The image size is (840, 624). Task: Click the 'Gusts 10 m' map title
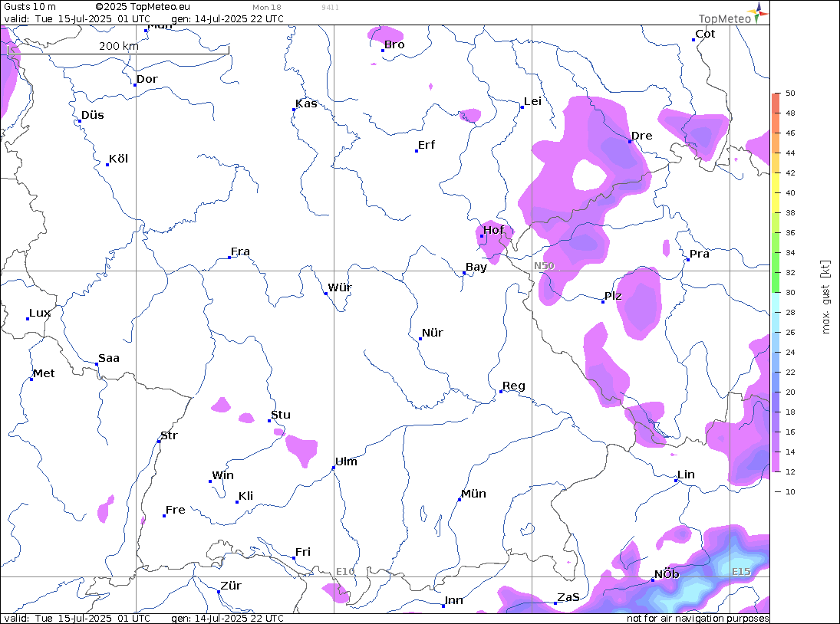29,7
